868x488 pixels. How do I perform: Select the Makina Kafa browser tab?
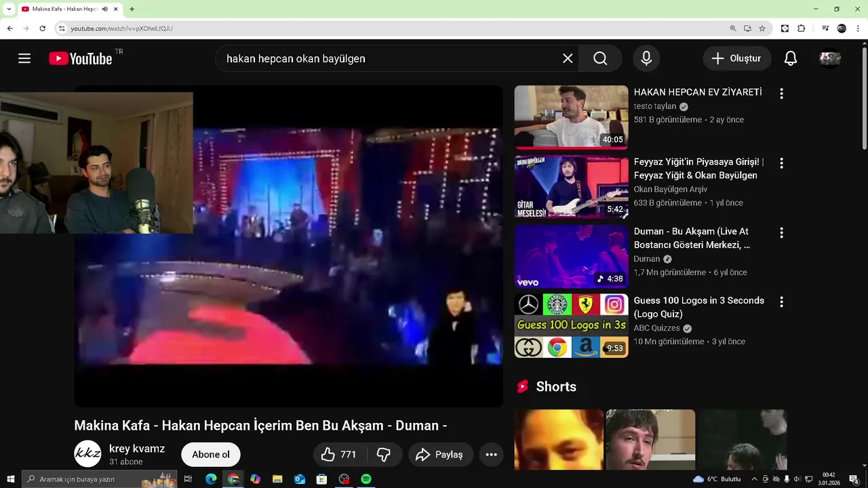coord(69,9)
